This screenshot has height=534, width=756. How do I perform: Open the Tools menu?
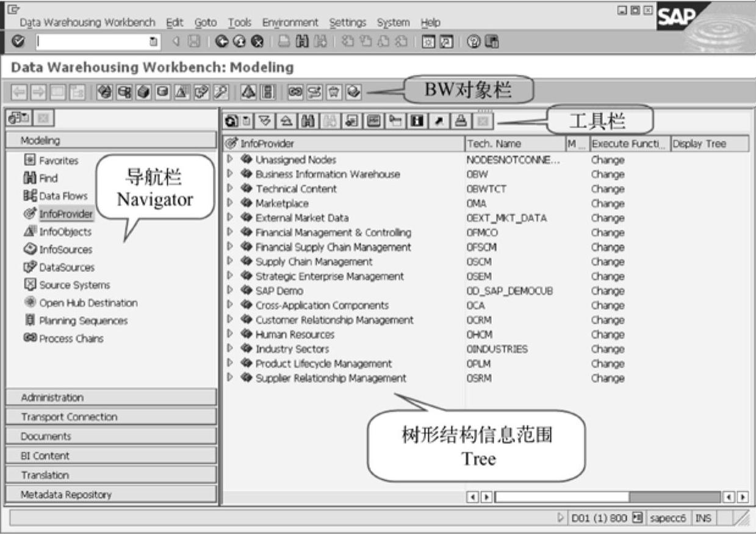240,23
